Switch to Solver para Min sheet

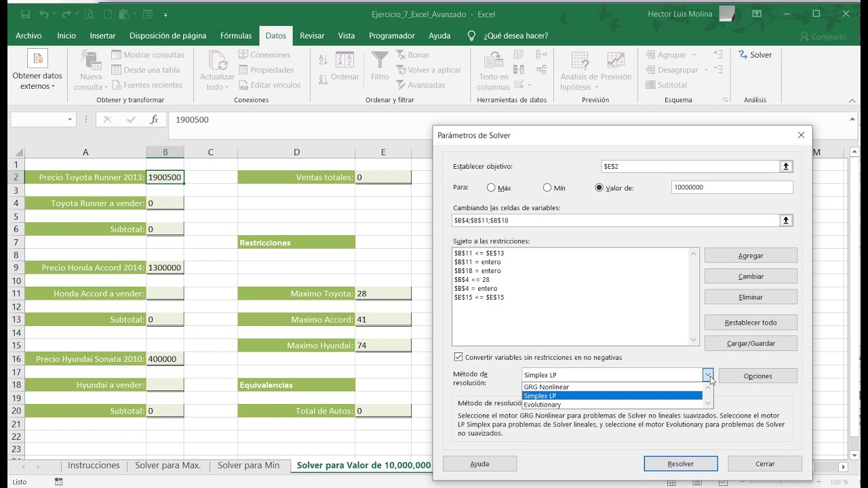(x=248, y=466)
